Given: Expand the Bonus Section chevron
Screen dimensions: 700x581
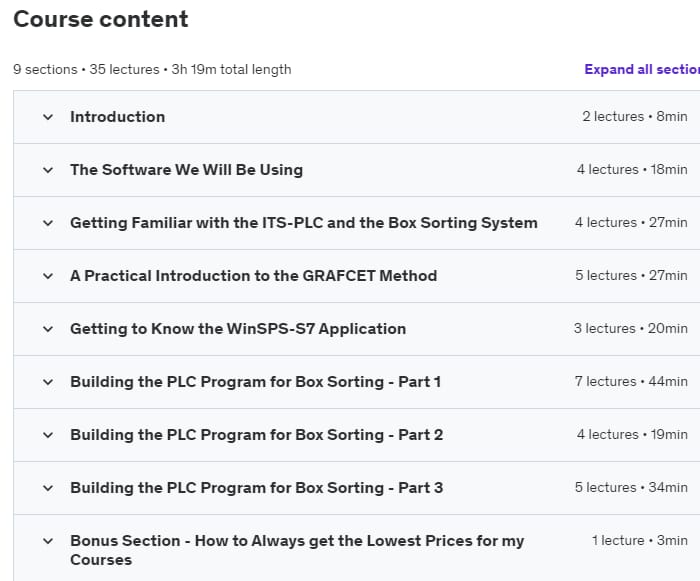Looking at the screenshot, I should (47, 541).
